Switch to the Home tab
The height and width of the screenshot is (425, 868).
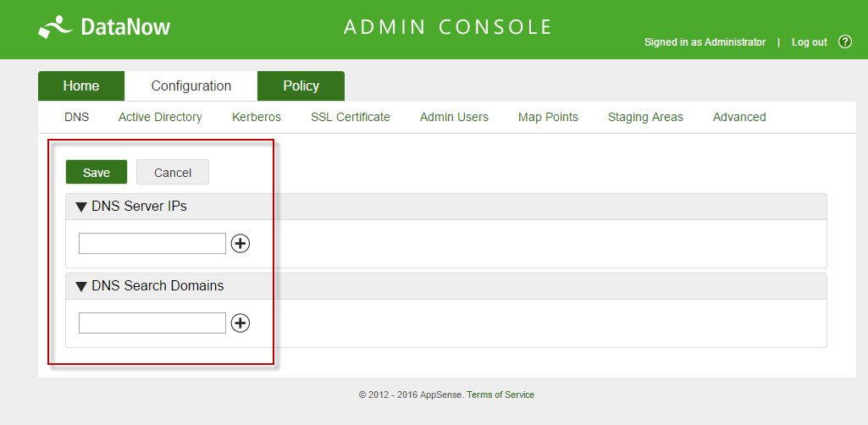81,86
